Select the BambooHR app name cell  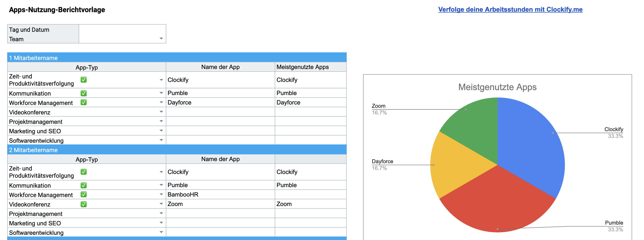(221, 195)
